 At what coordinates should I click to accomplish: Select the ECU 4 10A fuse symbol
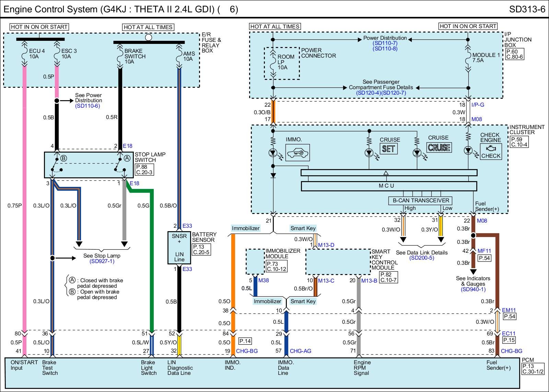(x=24, y=54)
